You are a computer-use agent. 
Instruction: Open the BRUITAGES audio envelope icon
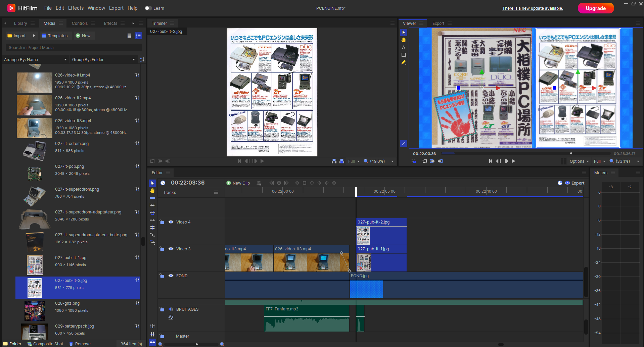coord(171,317)
